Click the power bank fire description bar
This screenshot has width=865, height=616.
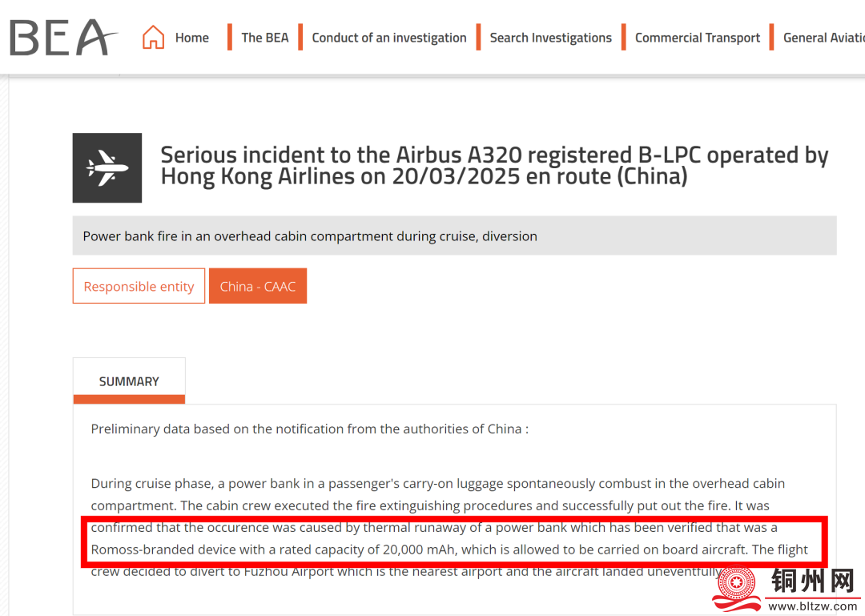(x=454, y=236)
